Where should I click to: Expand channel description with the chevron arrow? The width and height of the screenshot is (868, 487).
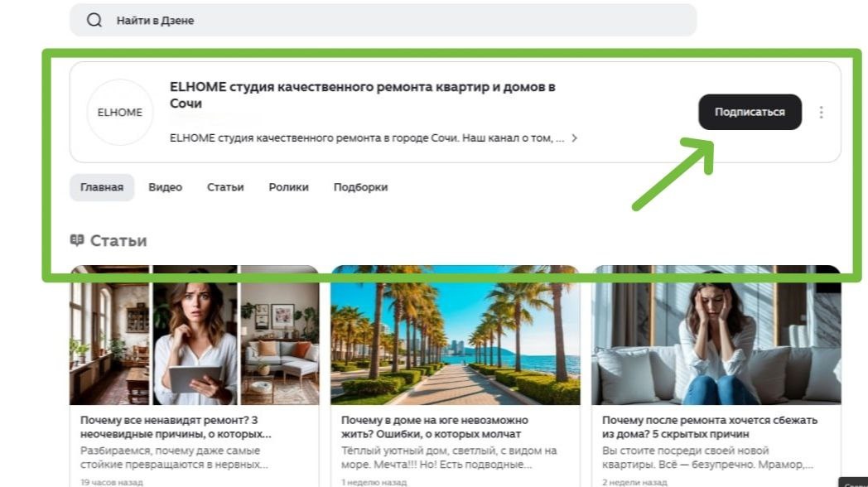click(574, 138)
